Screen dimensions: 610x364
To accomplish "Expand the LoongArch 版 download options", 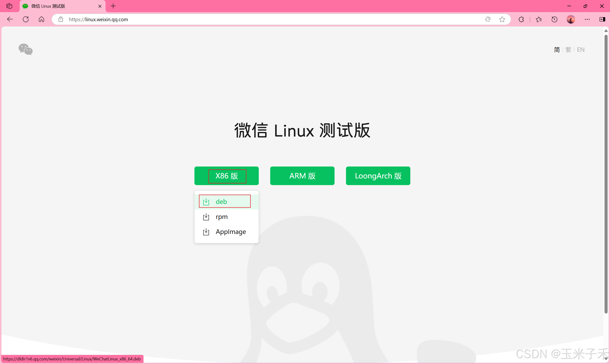I will pyautogui.click(x=378, y=176).
